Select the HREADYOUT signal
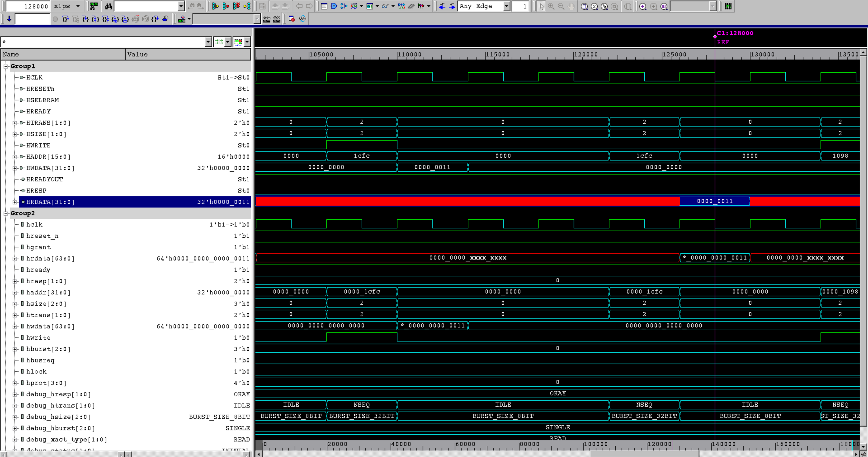868x457 pixels. point(45,179)
